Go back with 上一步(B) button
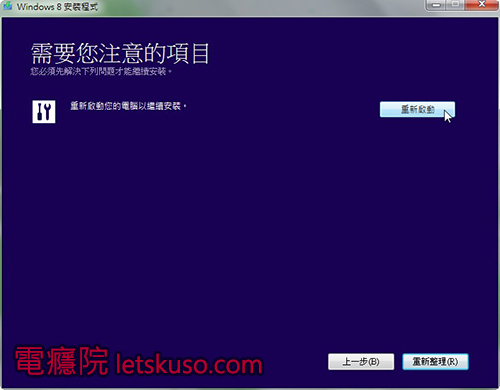The height and width of the screenshot is (390, 500). click(361, 362)
